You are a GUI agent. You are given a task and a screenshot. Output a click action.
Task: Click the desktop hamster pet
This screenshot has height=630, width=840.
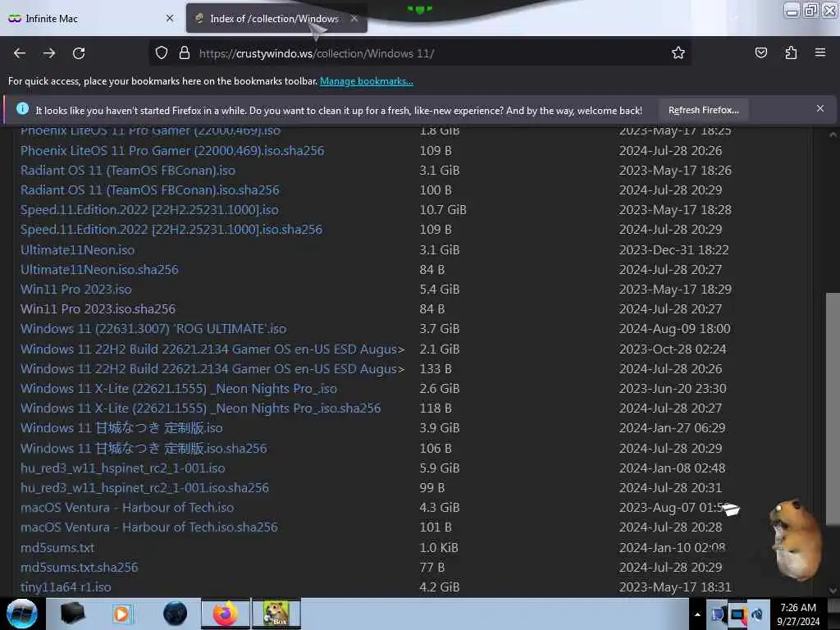795,539
